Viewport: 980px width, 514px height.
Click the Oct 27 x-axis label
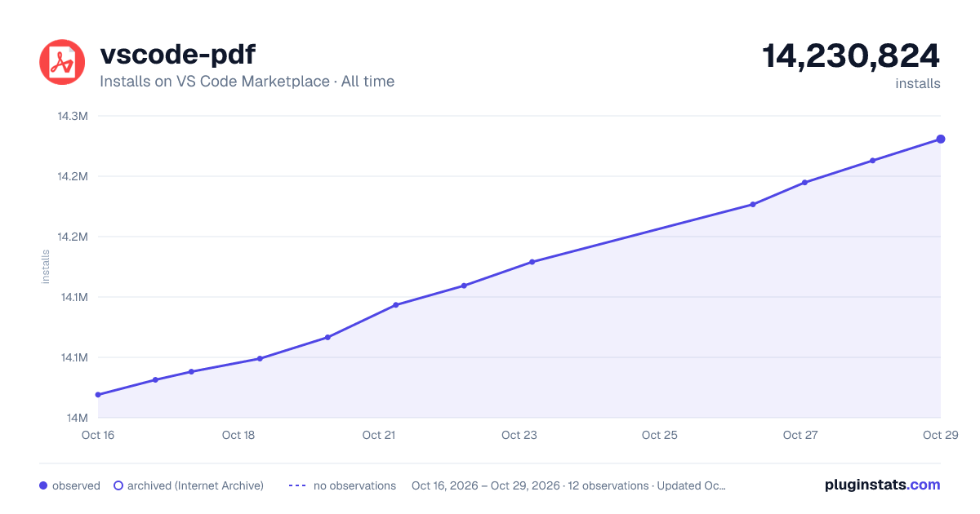(800, 435)
